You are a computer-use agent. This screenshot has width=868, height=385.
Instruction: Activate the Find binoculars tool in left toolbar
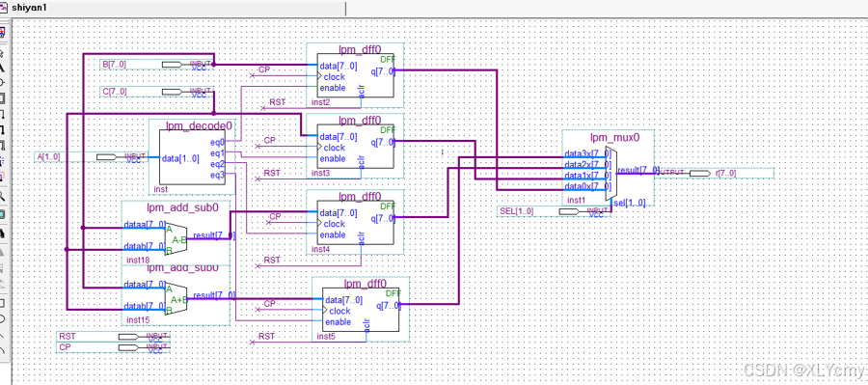pos(2,233)
